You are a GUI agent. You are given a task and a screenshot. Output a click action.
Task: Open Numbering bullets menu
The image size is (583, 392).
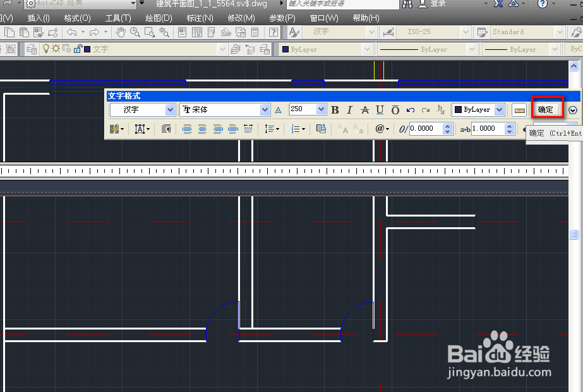[x=298, y=129]
